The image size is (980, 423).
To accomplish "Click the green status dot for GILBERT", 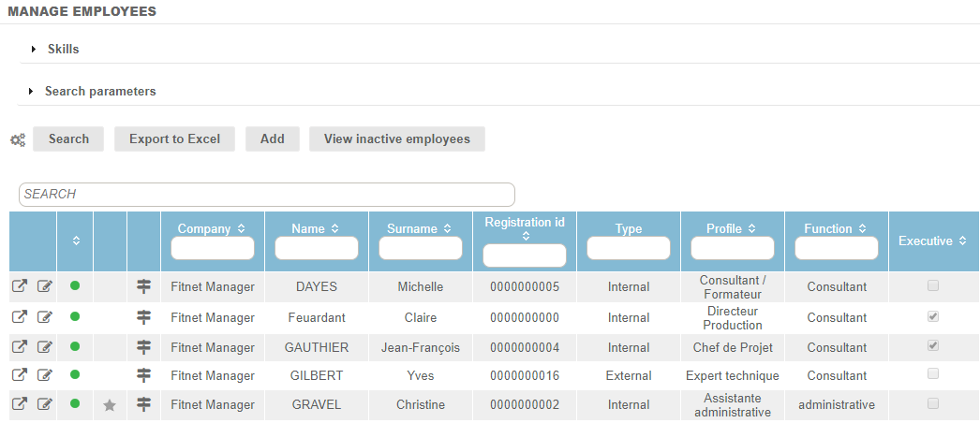I will 75,375.
